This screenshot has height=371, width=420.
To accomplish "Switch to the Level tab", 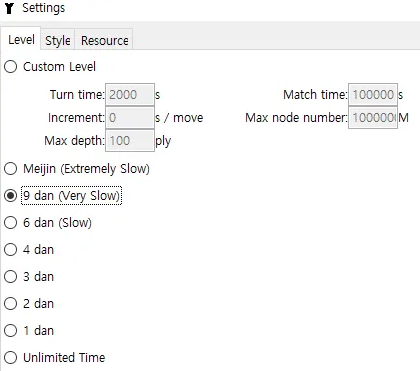I will [21, 40].
